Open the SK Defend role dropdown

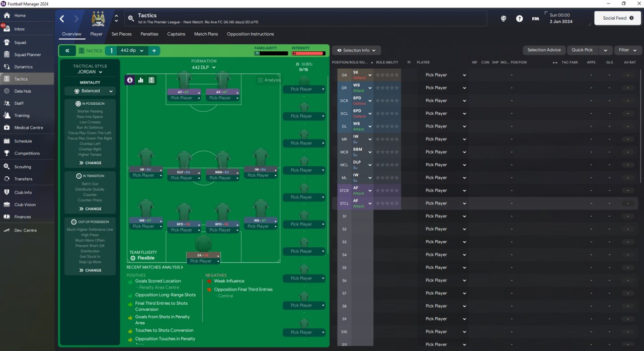[x=362, y=75]
